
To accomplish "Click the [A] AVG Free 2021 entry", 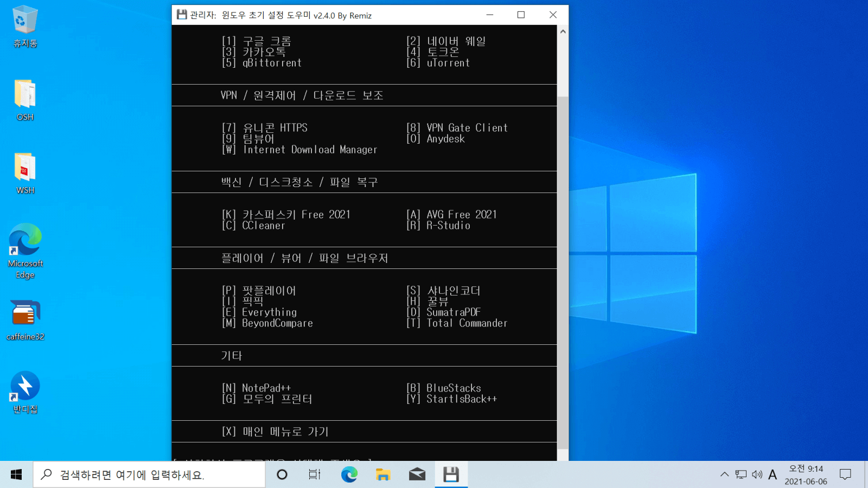I will 451,215.
